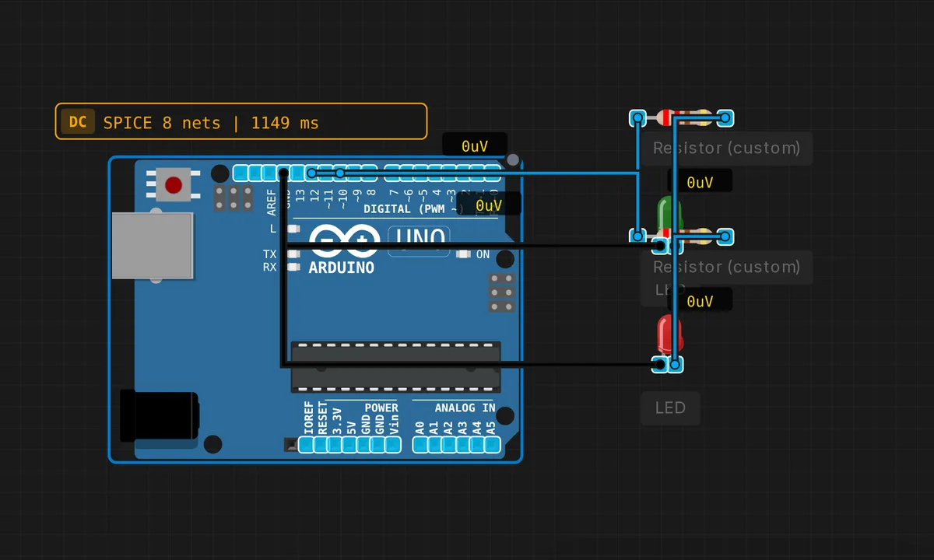Click the 3.3V power pin
Screen dimensions: 934x560
[335, 445]
